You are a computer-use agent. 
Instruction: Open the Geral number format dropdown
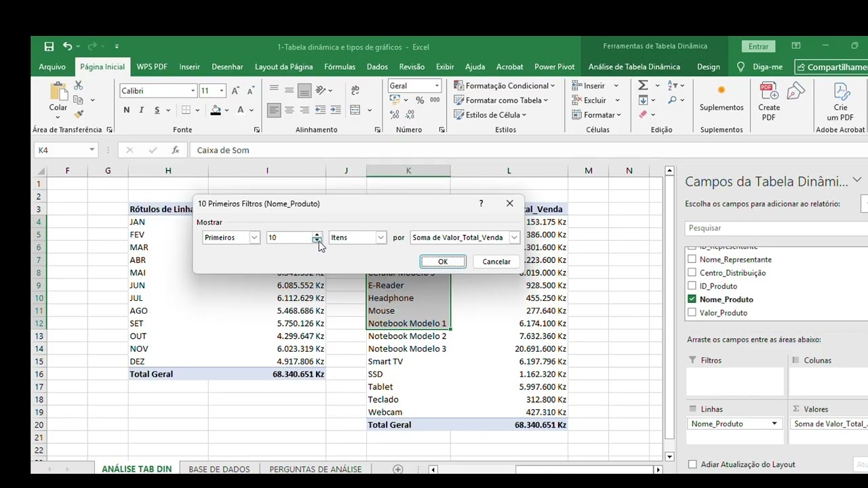(437, 86)
